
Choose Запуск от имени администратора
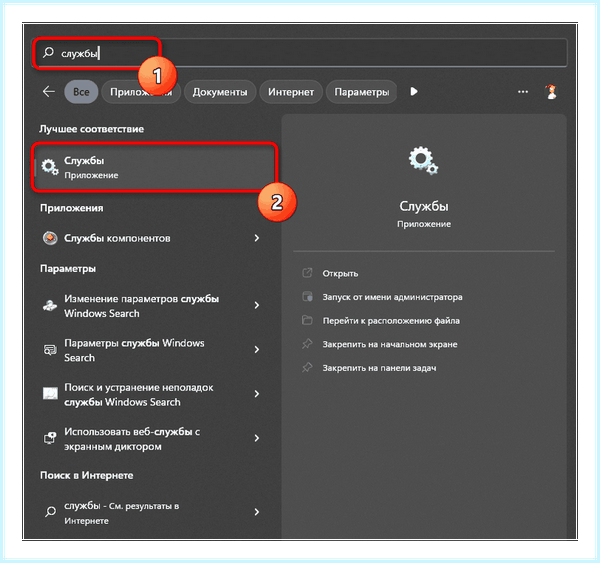(x=392, y=297)
